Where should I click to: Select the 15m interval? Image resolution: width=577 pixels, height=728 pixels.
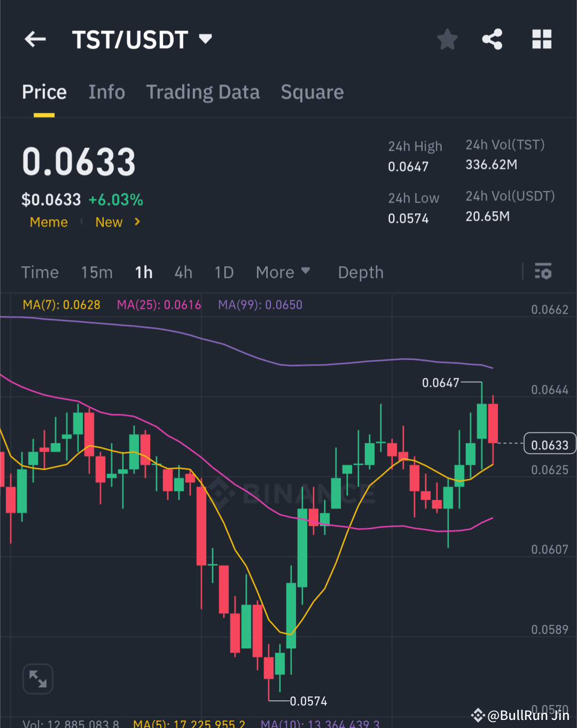pos(97,272)
